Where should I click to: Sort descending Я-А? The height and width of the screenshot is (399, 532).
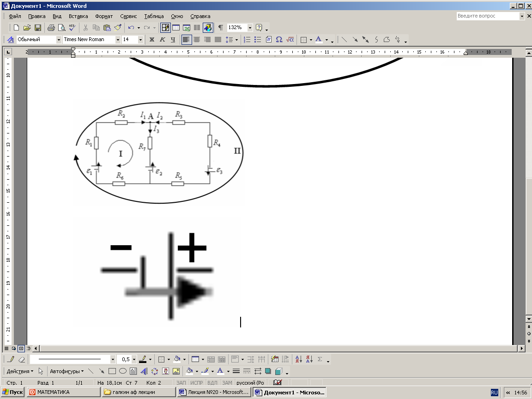tap(309, 359)
